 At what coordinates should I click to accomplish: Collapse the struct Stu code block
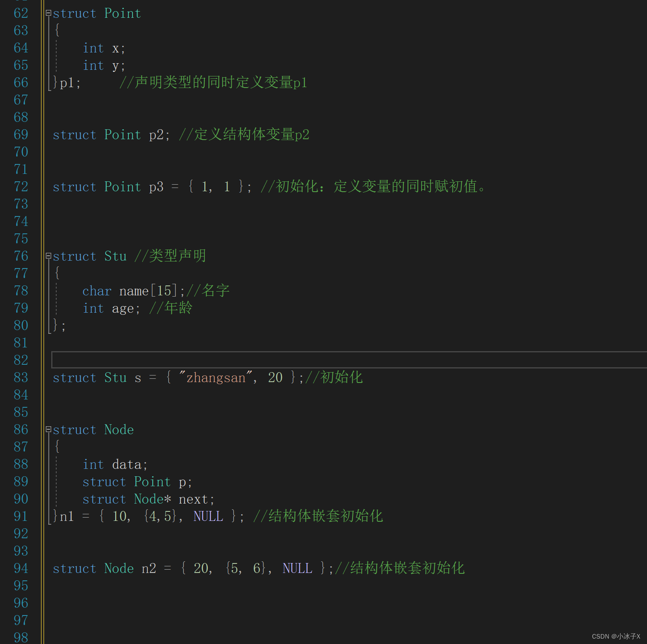coord(48,256)
